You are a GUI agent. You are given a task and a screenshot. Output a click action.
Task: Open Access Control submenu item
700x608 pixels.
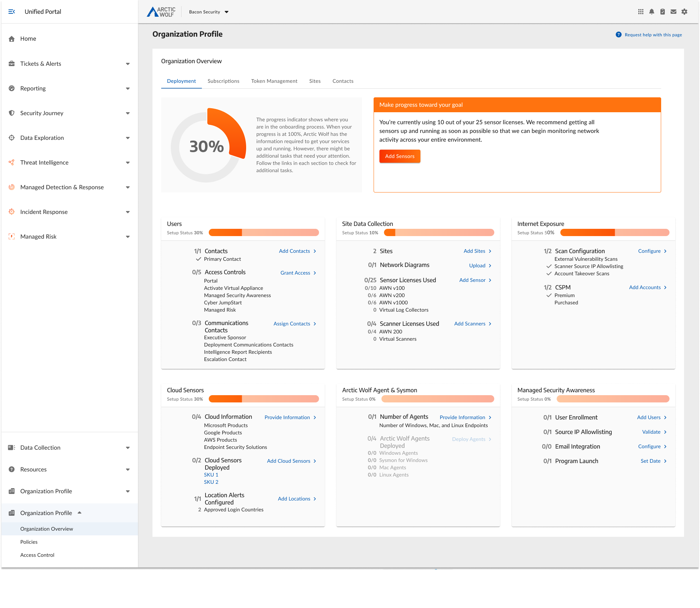69,555
